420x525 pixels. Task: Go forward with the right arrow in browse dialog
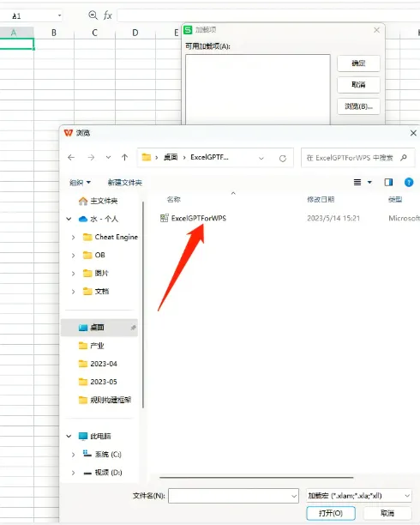coord(91,157)
